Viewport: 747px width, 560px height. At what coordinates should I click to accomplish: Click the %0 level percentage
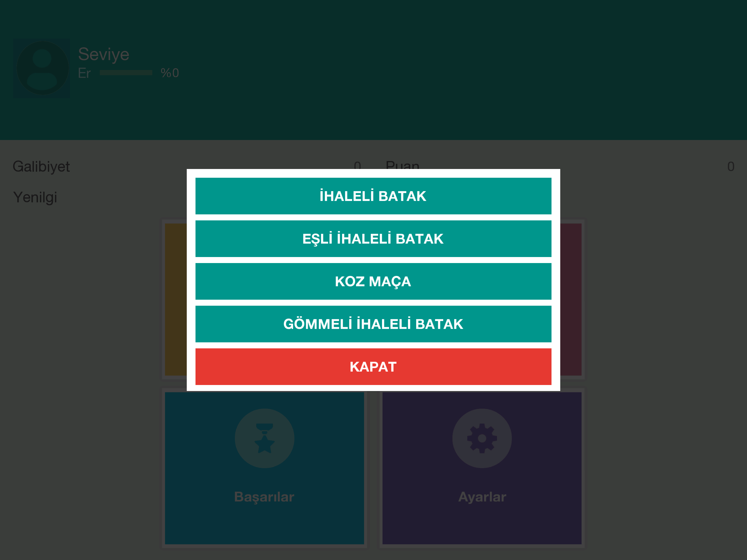[x=170, y=73]
